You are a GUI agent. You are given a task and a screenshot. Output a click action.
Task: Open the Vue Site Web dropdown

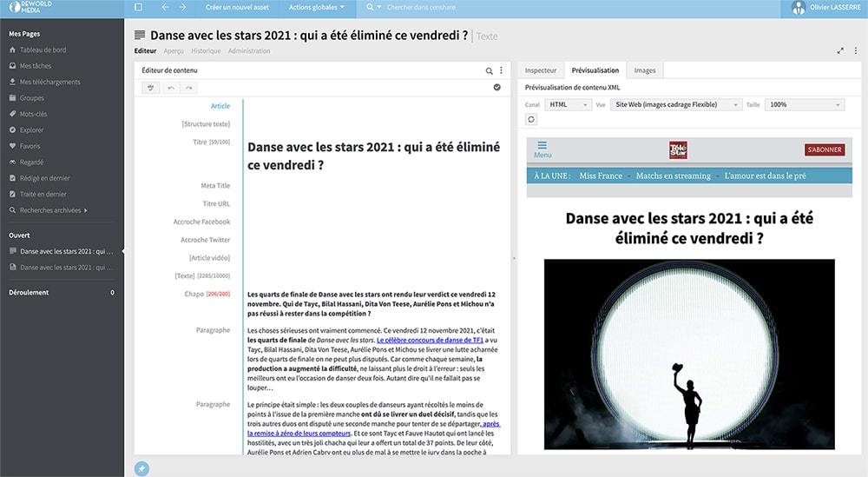(676, 105)
